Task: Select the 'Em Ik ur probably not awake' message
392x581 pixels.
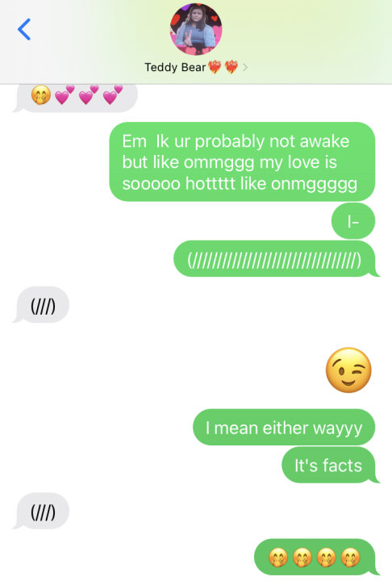Action: click(x=242, y=161)
